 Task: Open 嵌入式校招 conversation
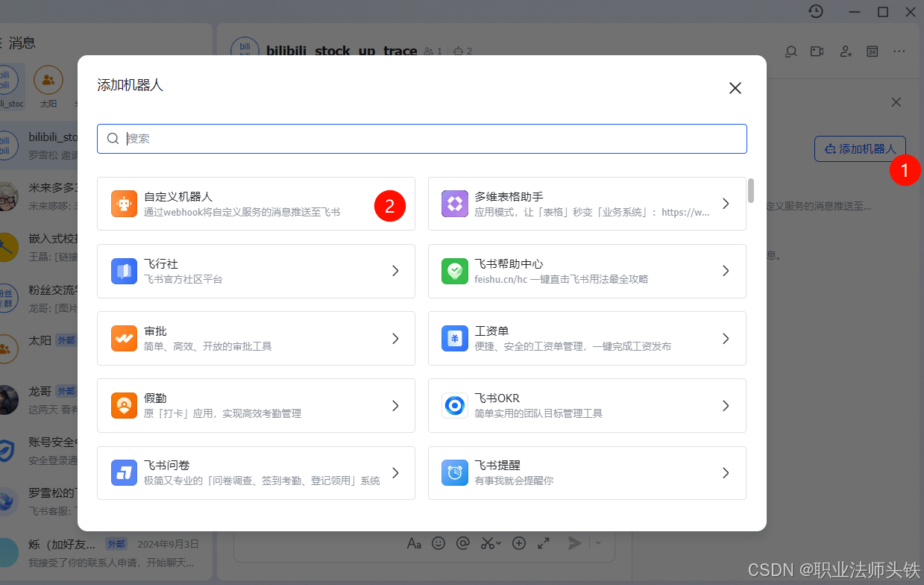coord(40,247)
